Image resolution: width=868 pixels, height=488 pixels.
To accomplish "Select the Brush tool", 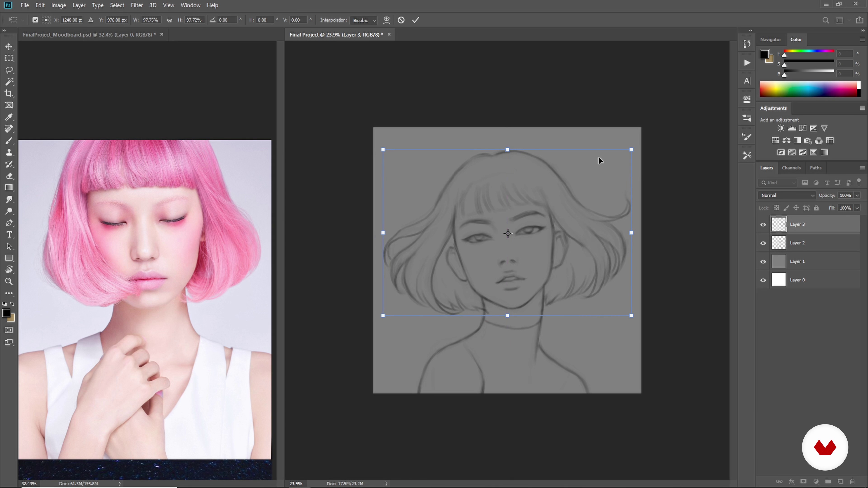I will tap(9, 141).
